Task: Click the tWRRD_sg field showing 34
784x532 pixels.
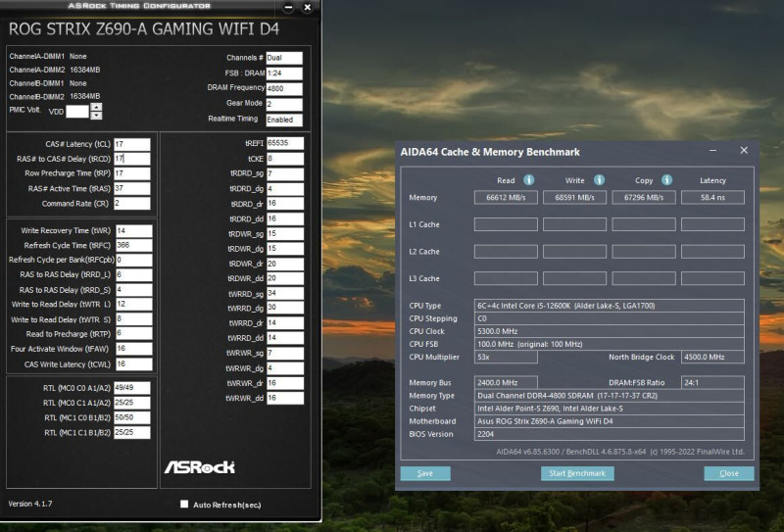Action: pos(285,294)
